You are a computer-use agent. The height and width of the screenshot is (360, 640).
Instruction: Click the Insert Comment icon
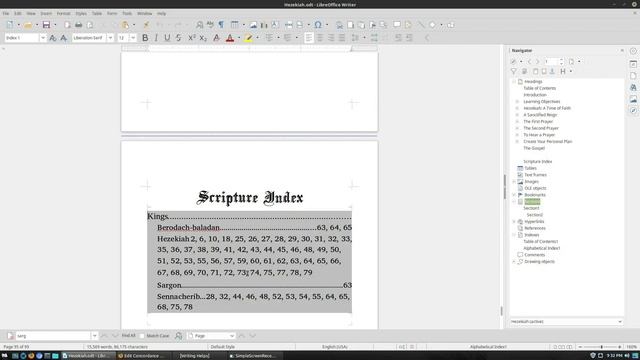tap(397, 25)
